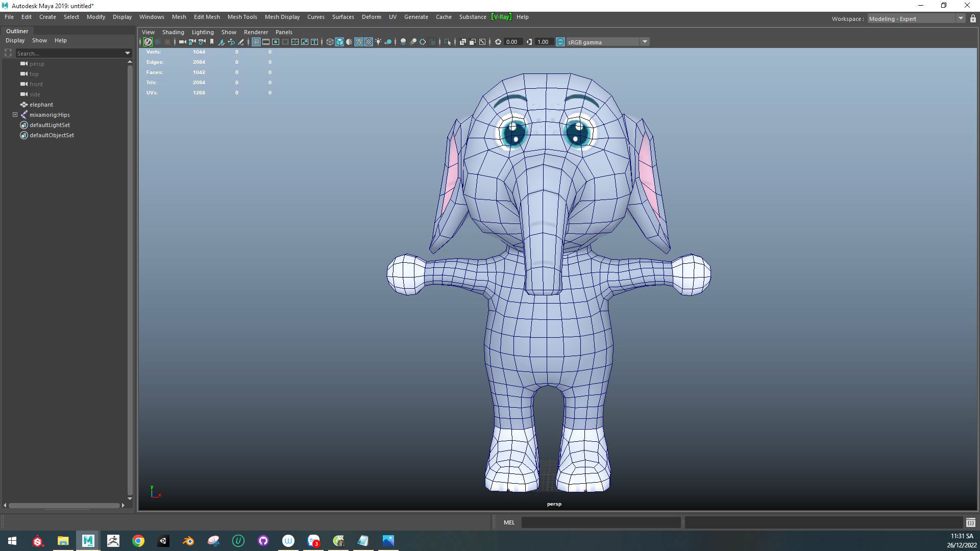
Task: Open the Script Editor icon
Action: (x=970, y=522)
